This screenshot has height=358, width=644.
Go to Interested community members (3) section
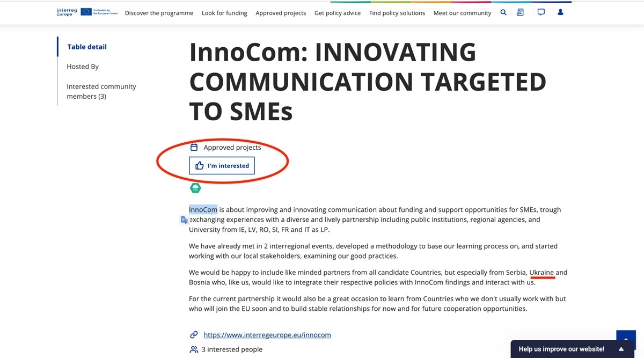(x=101, y=91)
